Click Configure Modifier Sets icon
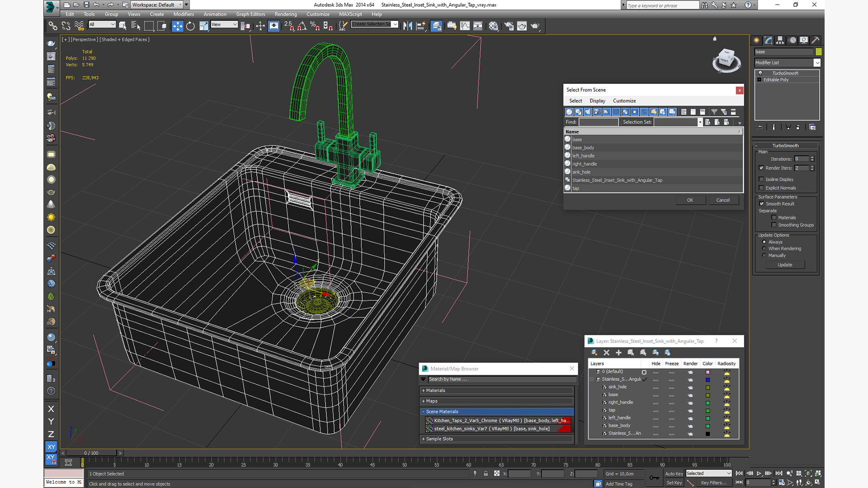Image resolution: width=868 pixels, height=488 pixels. 812,127
